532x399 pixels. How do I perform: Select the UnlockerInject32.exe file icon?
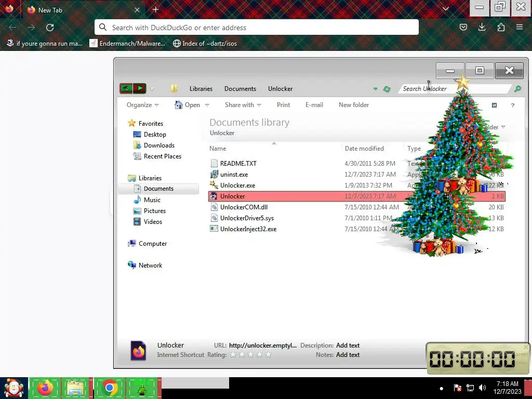coord(214,229)
